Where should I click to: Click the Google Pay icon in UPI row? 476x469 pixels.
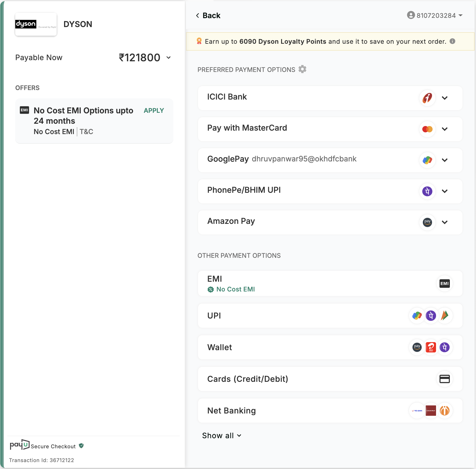(417, 316)
